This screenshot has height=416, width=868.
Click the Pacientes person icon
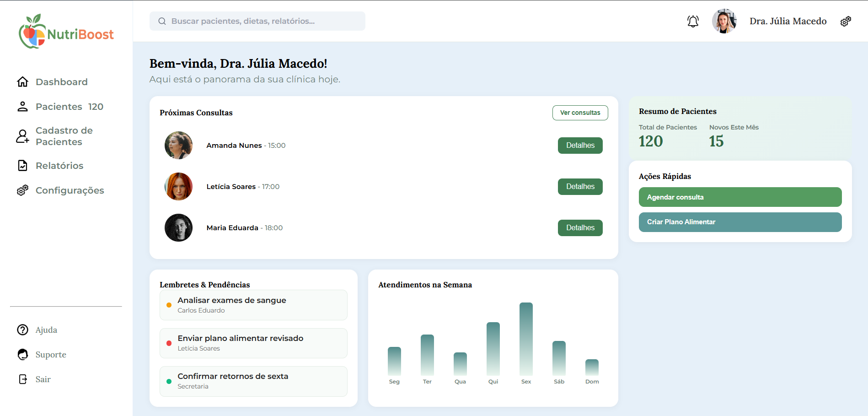click(x=22, y=107)
